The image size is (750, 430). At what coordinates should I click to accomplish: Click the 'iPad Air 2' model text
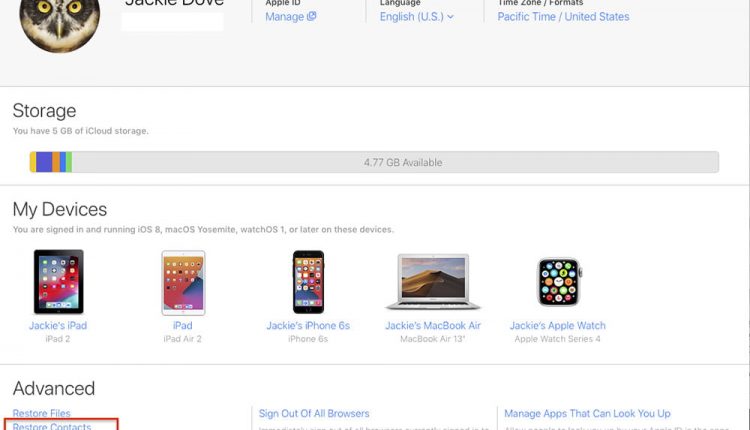pyautogui.click(x=183, y=339)
